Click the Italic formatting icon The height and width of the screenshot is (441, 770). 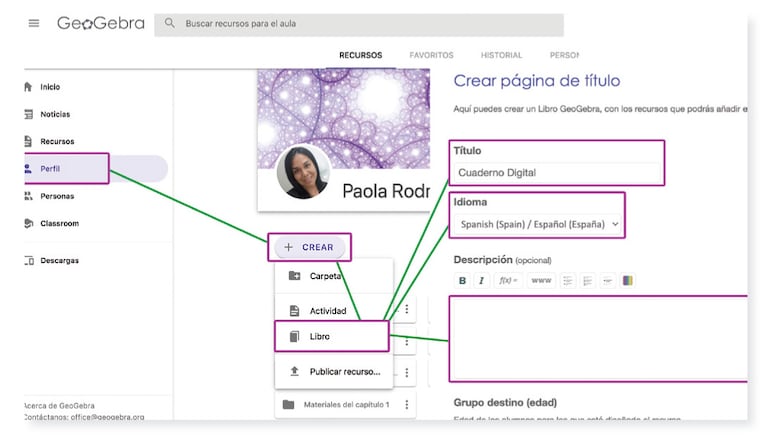(482, 281)
